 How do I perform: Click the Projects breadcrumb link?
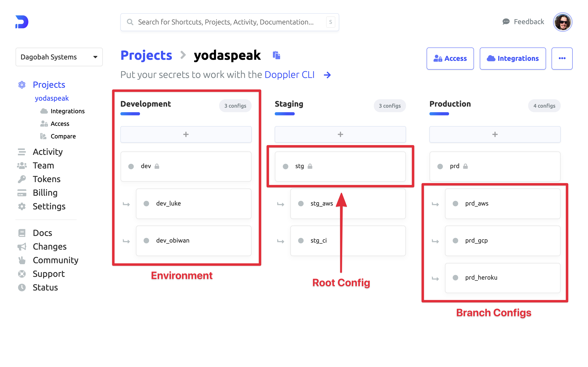[146, 55]
